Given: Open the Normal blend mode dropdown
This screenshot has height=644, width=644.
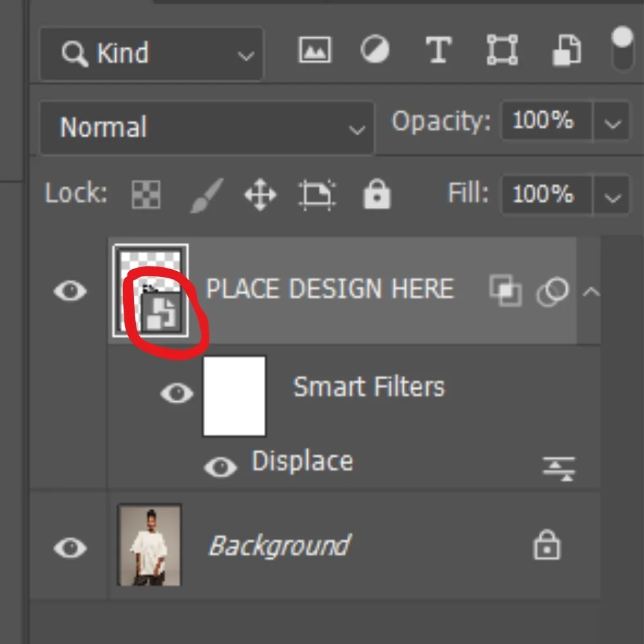Looking at the screenshot, I should [207, 128].
